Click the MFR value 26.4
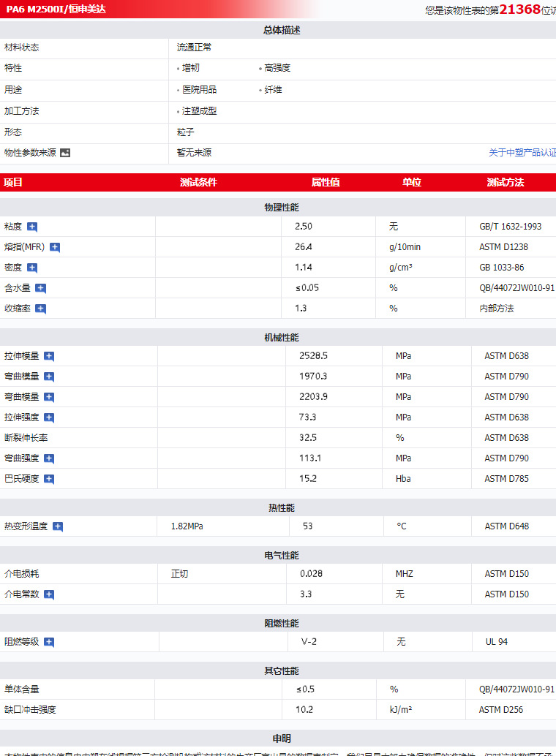This screenshot has width=556, height=756. [304, 247]
